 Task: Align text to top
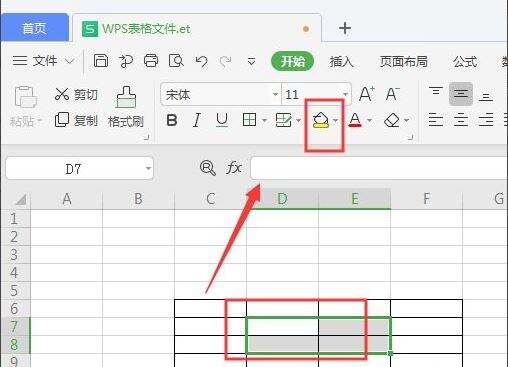click(x=436, y=91)
